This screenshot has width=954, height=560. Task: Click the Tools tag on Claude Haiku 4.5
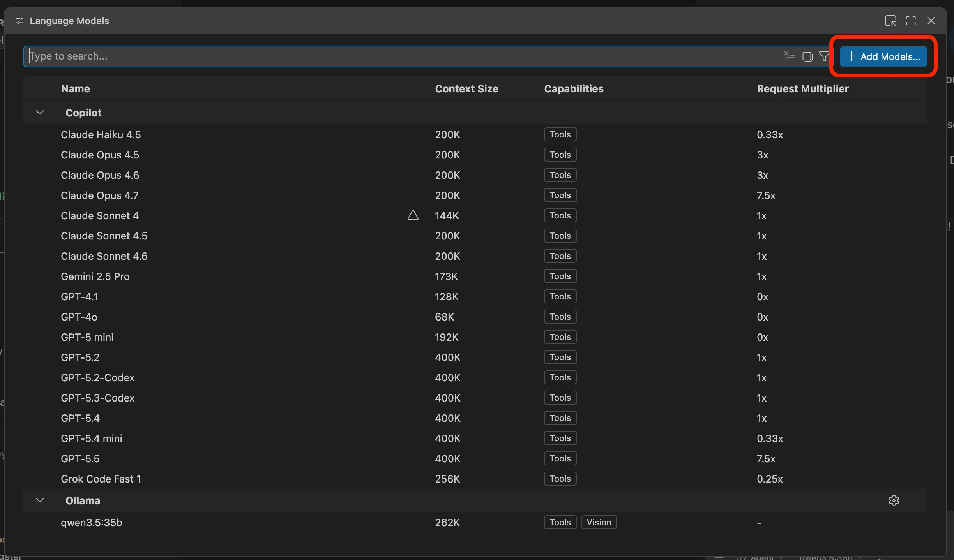pos(560,134)
